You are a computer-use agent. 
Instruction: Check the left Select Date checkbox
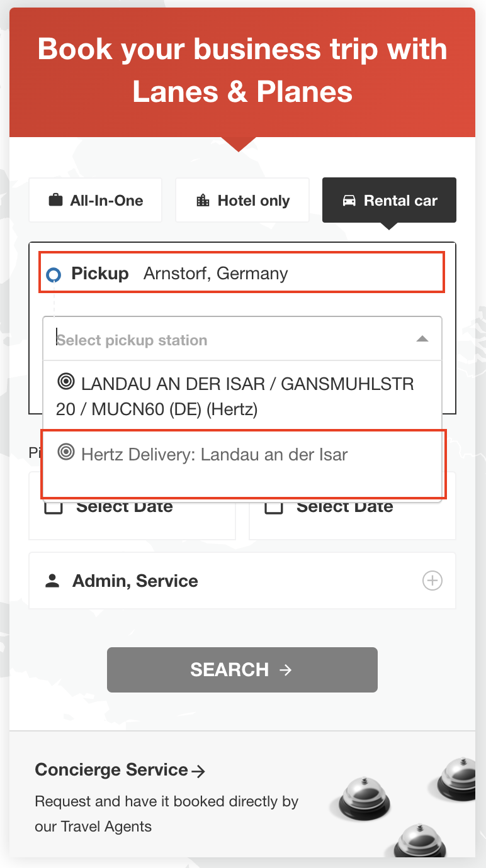click(54, 506)
